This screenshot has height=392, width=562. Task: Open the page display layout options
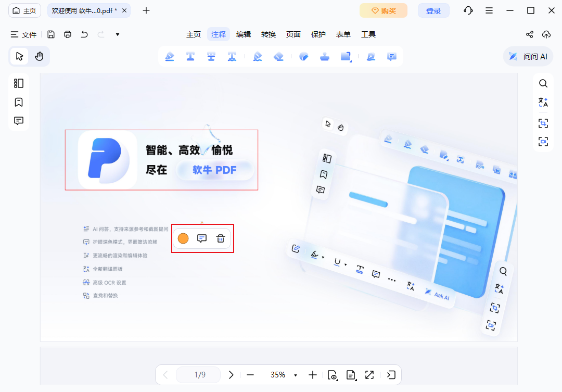[x=351, y=375]
